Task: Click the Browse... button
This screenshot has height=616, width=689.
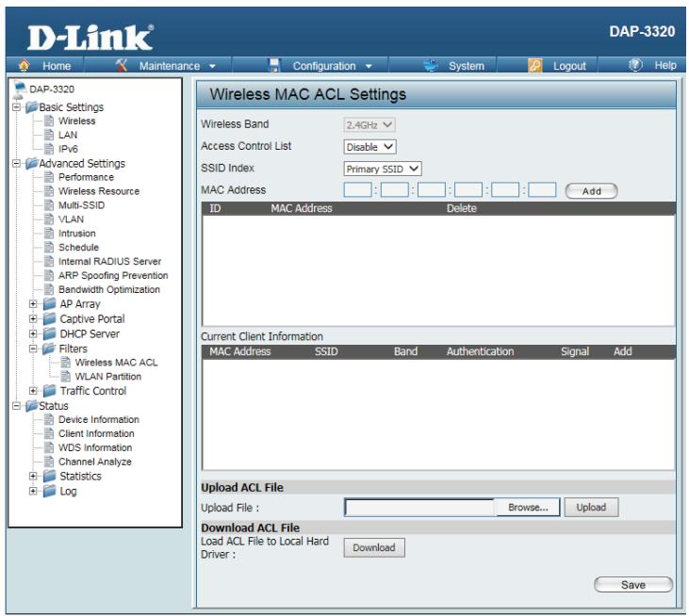Action: tap(528, 507)
